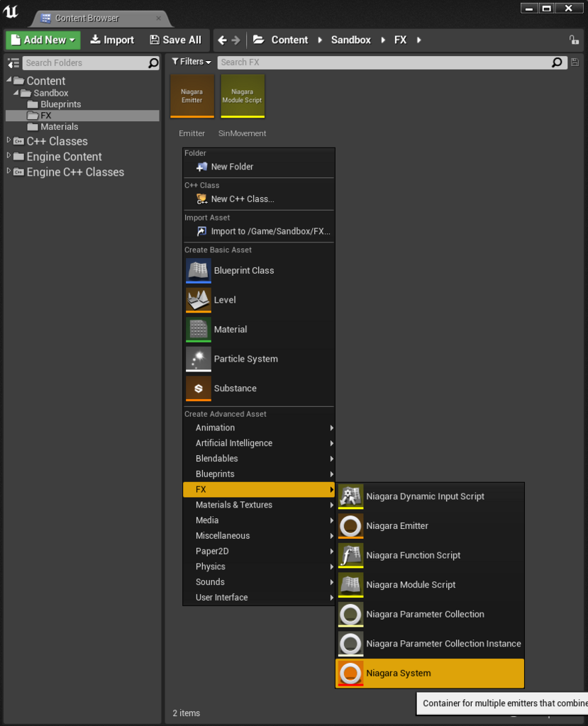Image resolution: width=588 pixels, height=726 pixels.
Task: Expand the arrow after Content in breadcrumb
Action: (320, 40)
